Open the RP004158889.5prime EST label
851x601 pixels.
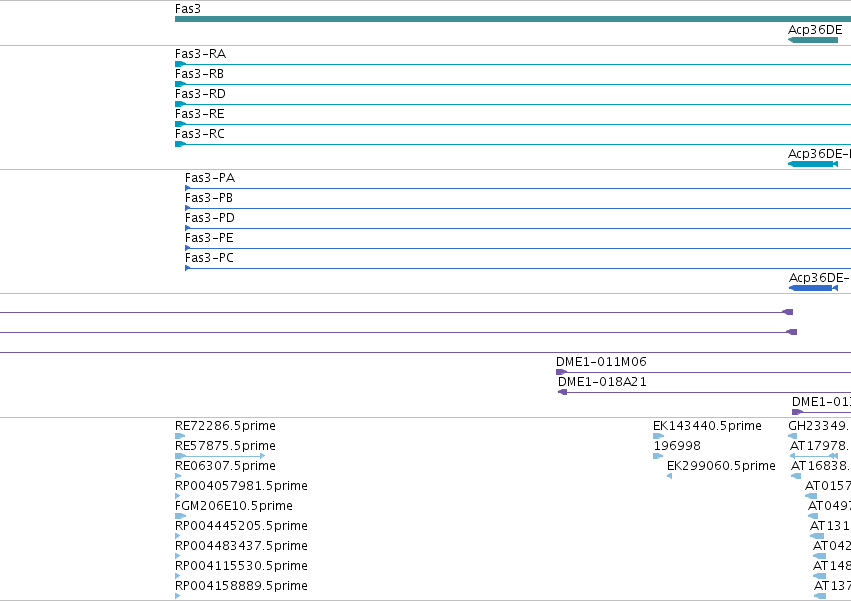tap(242, 586)
